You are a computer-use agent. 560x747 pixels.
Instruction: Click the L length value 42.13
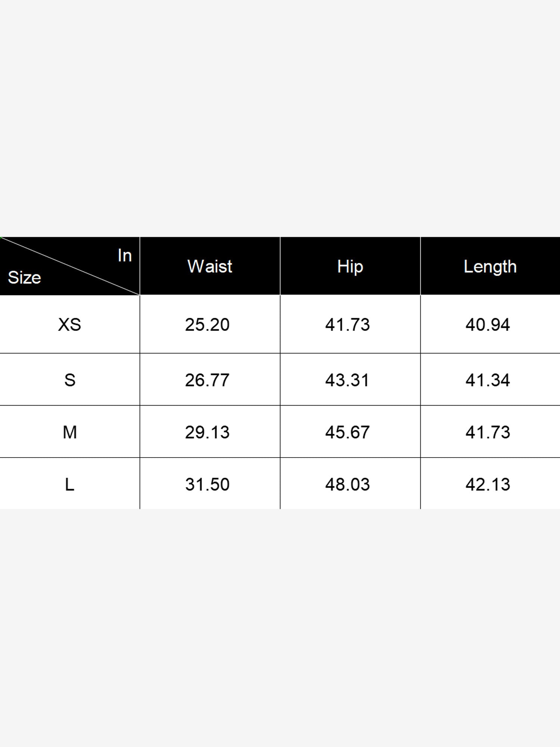click(x=488, y=484)
